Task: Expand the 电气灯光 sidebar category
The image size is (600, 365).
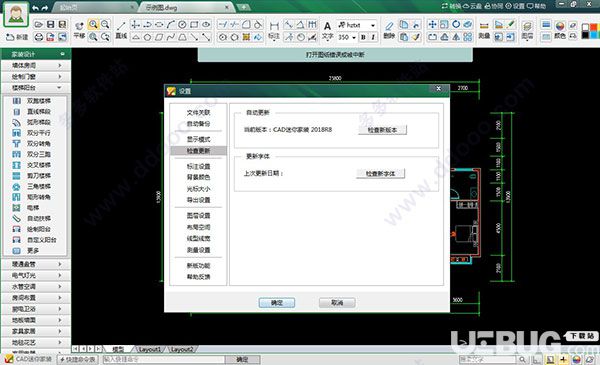Action: (36, 275)
